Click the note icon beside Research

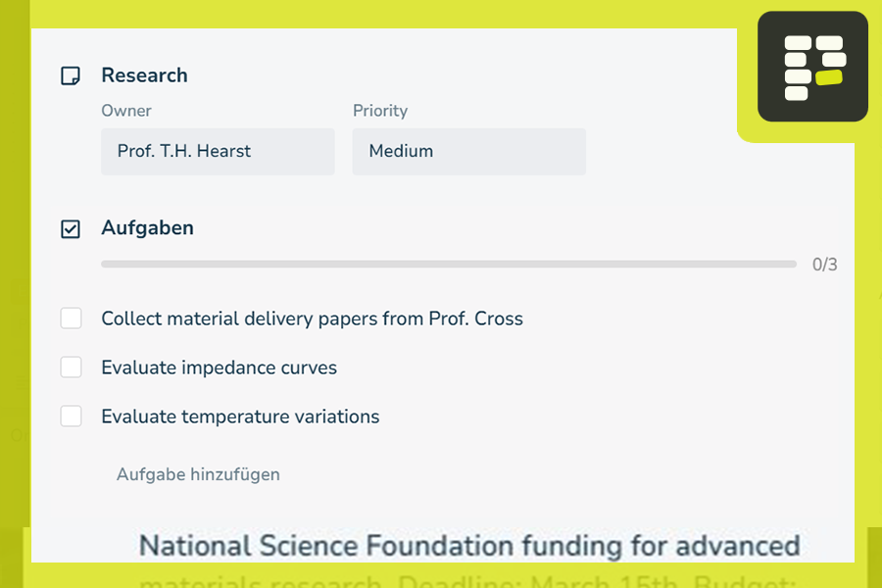click(71, 75)
